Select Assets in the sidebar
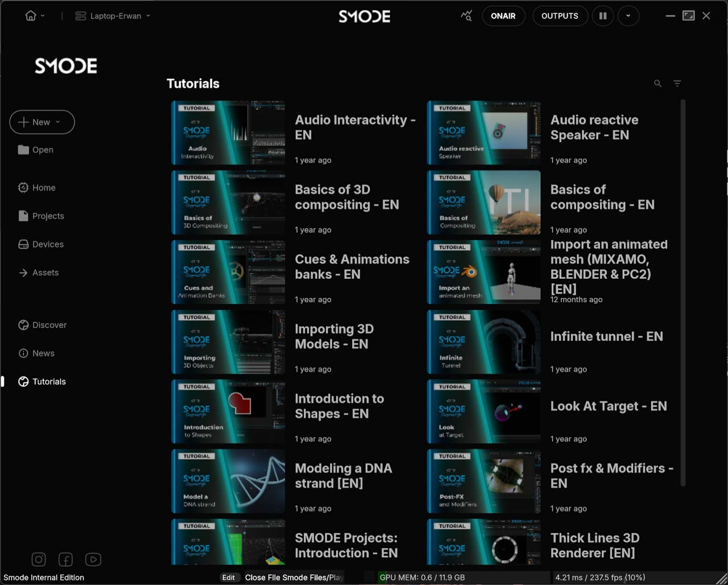728x585 pixels. coord(39,273)
